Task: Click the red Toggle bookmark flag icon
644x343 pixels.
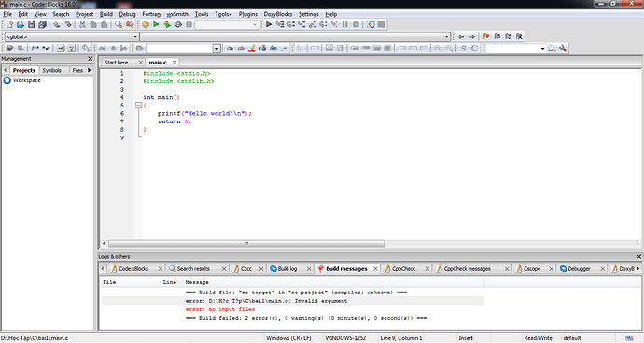Action: 486,36
